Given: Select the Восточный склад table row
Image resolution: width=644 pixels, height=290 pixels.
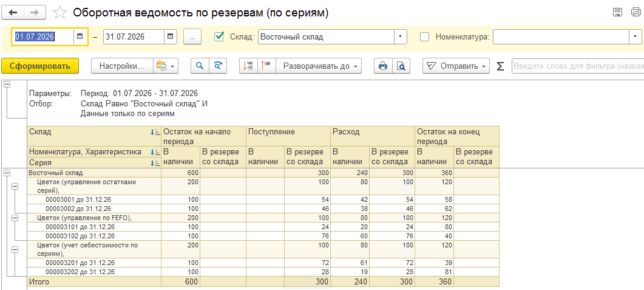Looking at the screenshot, I should click(263, 173).
